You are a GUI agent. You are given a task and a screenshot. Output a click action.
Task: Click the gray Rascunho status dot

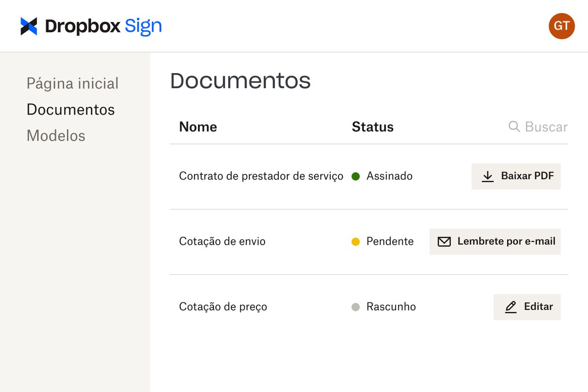(356, 307)
